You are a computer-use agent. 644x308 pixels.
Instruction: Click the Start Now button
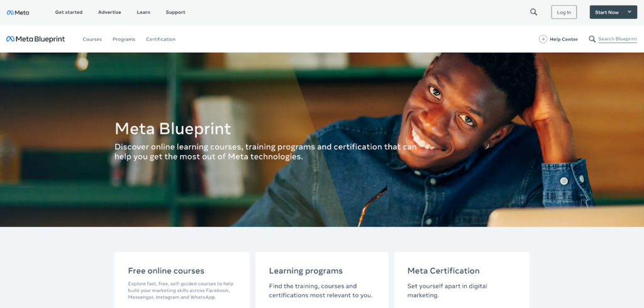pos(613,12)
